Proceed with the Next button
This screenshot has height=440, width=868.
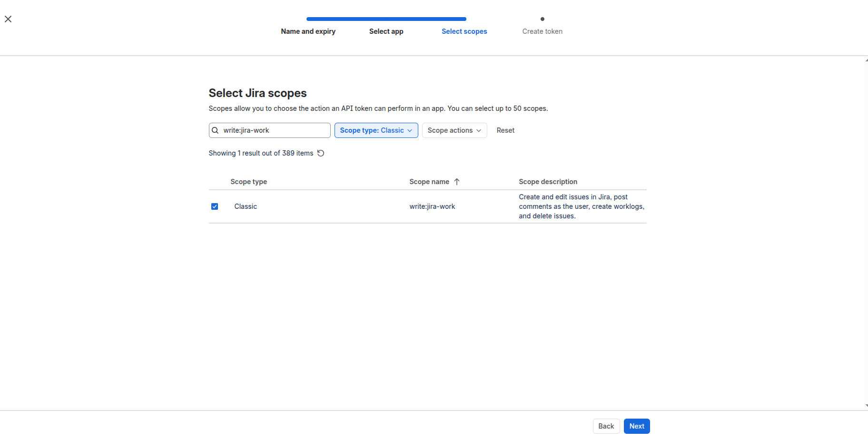pyautogui.click(x=637, y=426)
